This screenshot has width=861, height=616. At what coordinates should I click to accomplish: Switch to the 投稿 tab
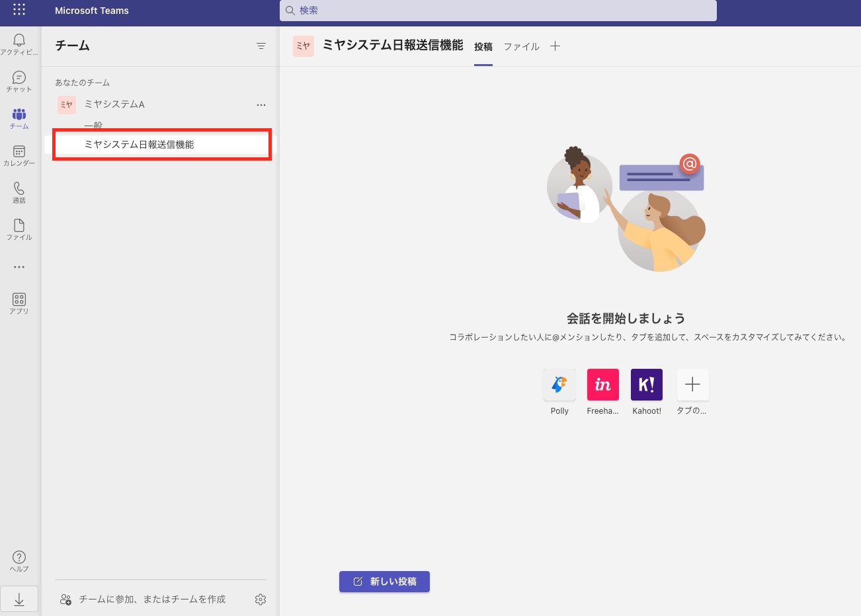point(483,46)
